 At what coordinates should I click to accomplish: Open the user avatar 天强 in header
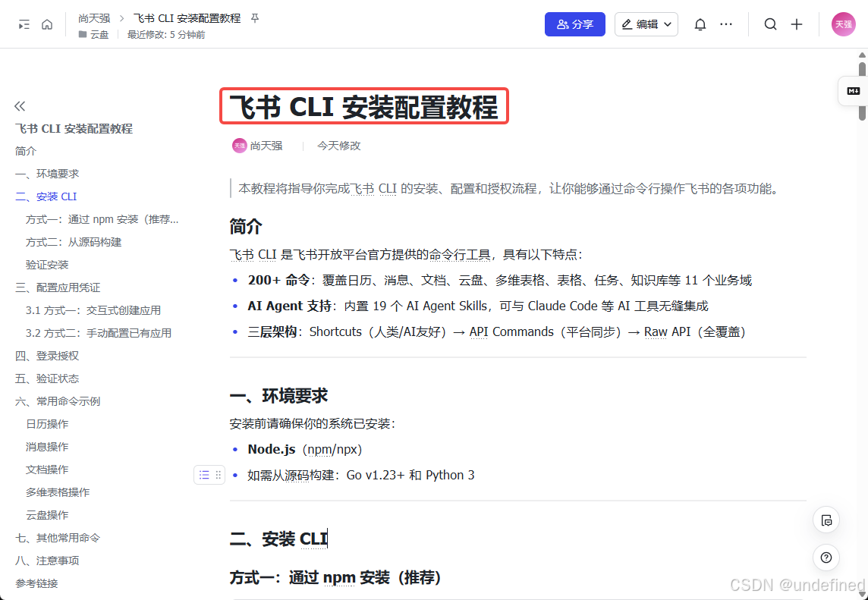click(843, 24)
